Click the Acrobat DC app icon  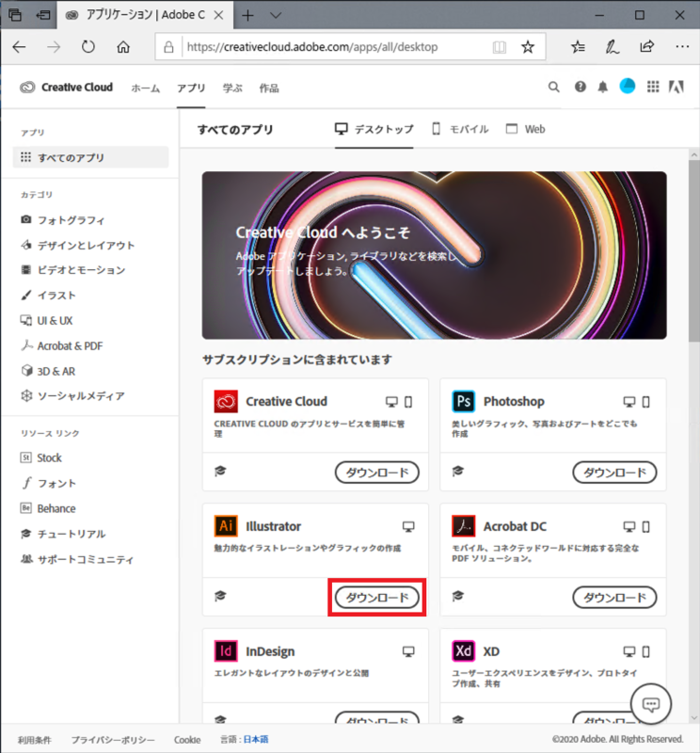(x=463, y=526)
